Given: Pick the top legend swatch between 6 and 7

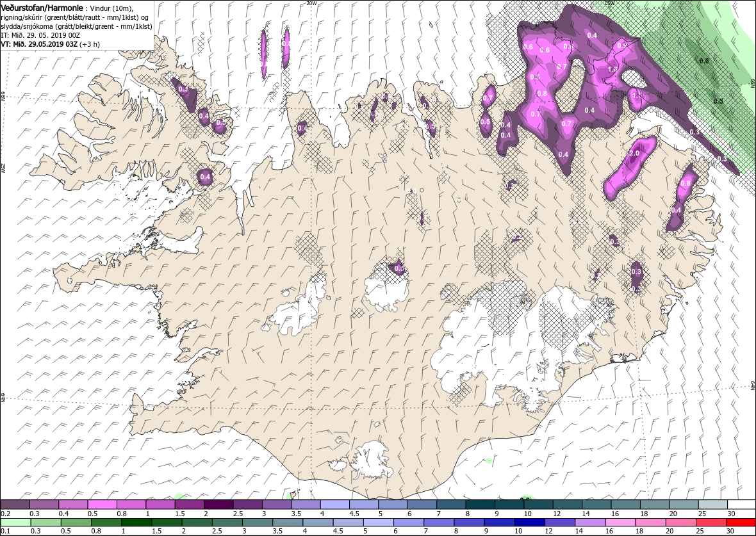Looking at the screenshot, I should 422,505.
